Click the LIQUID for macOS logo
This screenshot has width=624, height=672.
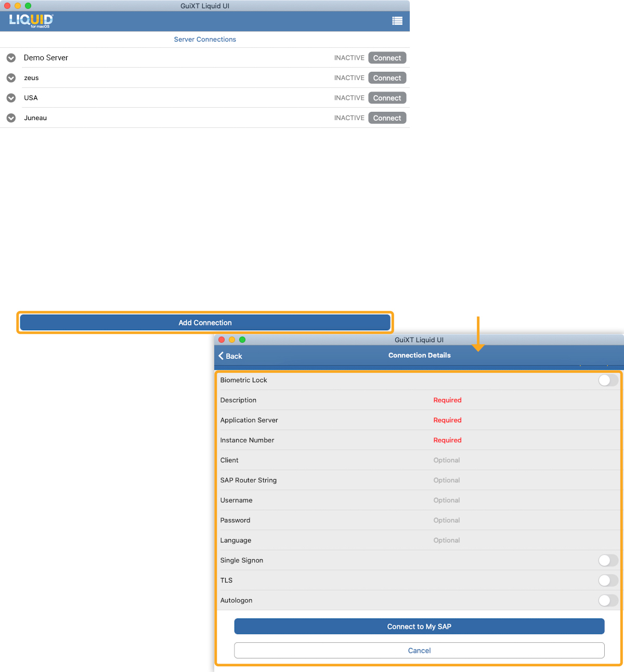[31, 21]
